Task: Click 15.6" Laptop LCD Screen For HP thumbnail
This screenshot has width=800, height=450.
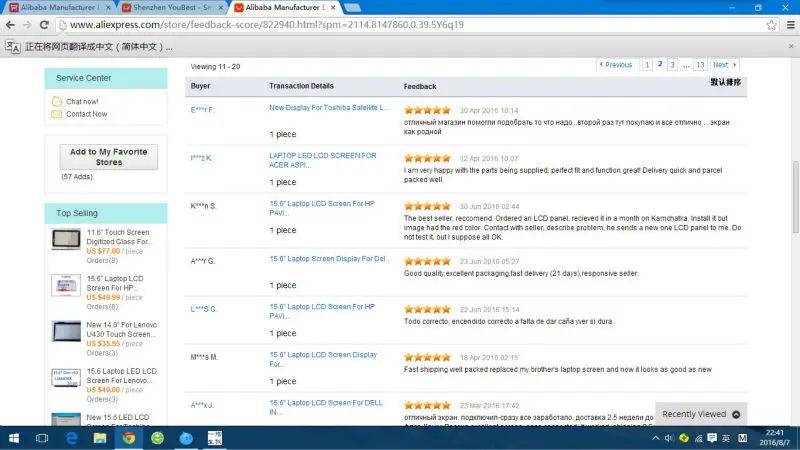Action: (66, 285)
